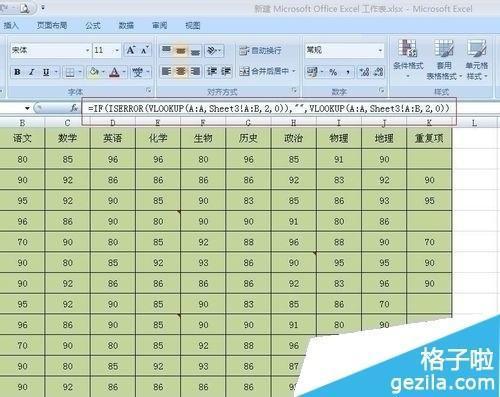
Task: Decrease font size with small A
Action: tap(145, 50)
